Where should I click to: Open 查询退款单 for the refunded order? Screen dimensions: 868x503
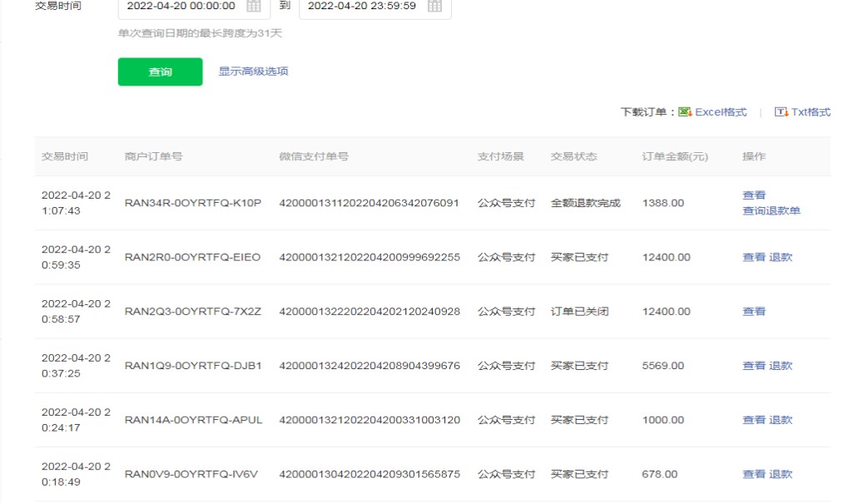(x=771, y=211)
